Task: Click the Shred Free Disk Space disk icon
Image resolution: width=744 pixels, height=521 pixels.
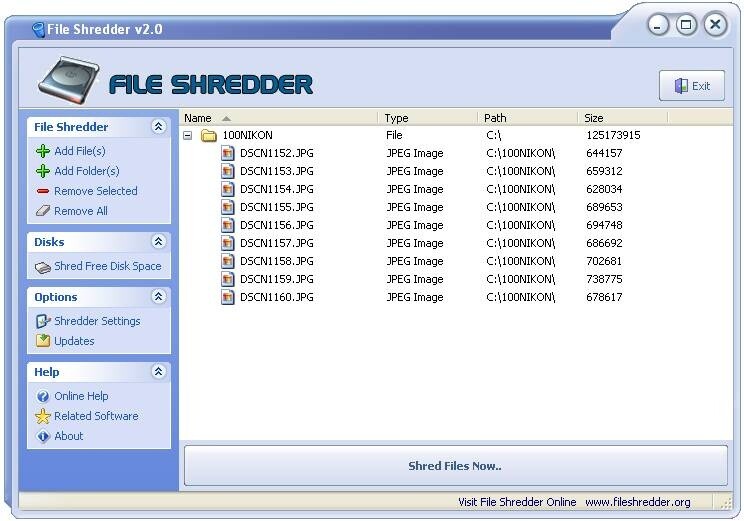Action: click(43, 268)
